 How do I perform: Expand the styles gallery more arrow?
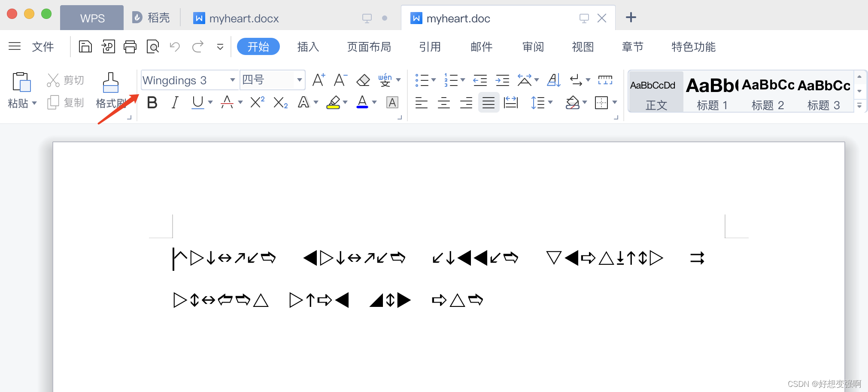click(859, 106)
